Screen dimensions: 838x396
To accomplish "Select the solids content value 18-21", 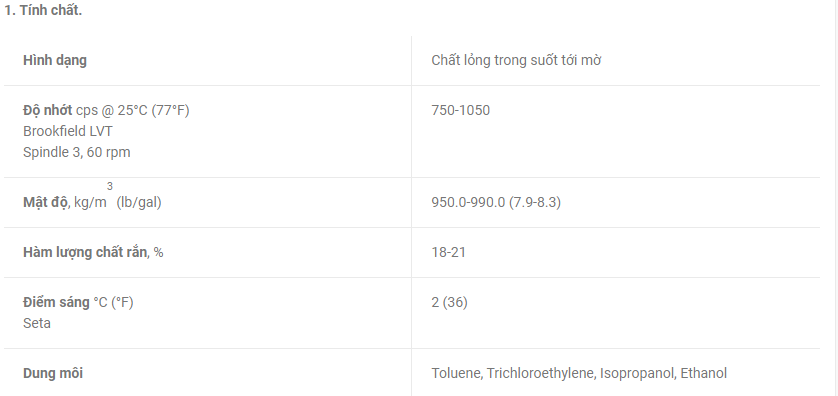I will tap(448, 252).
